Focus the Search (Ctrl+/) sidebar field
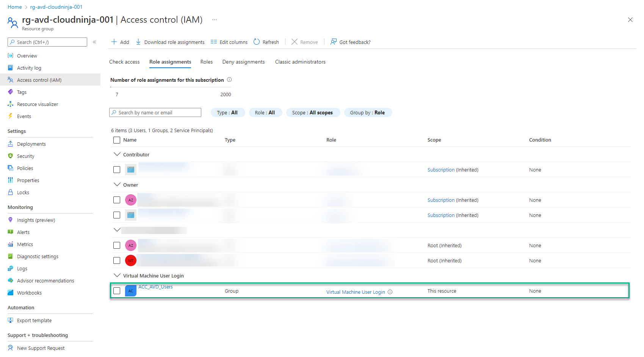The image size is (644, 357). tap(47, 42)
